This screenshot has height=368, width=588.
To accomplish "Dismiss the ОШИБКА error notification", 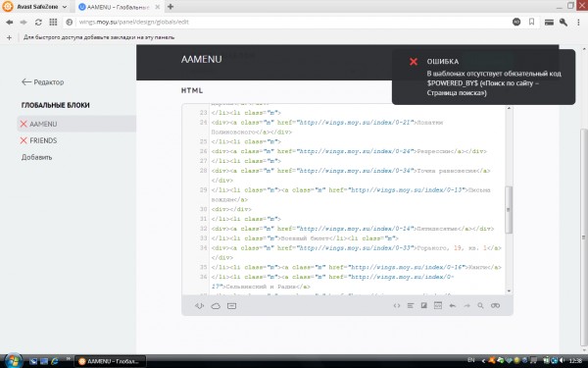I will (x=414, y=62).
